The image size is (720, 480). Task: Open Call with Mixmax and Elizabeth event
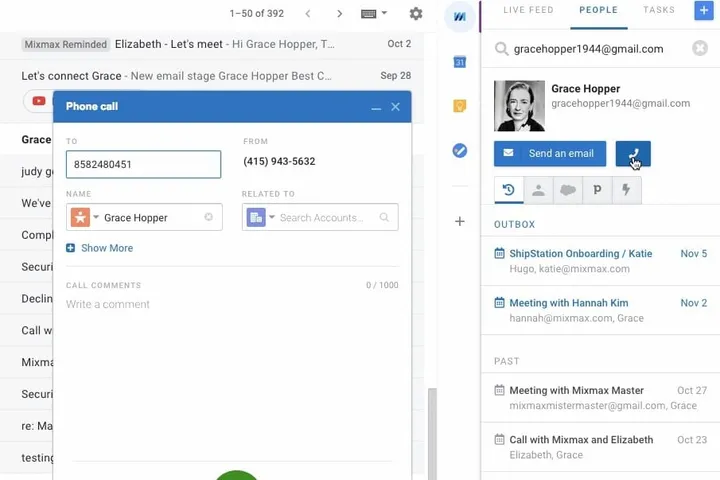tap(601, 447)
